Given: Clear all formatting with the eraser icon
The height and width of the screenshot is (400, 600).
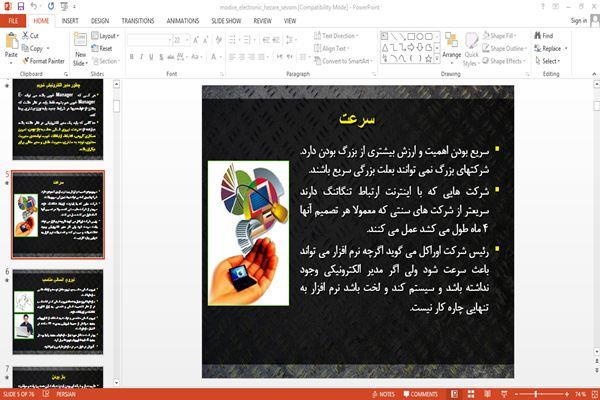Looking at the screenshot, I should coord(219,40).
